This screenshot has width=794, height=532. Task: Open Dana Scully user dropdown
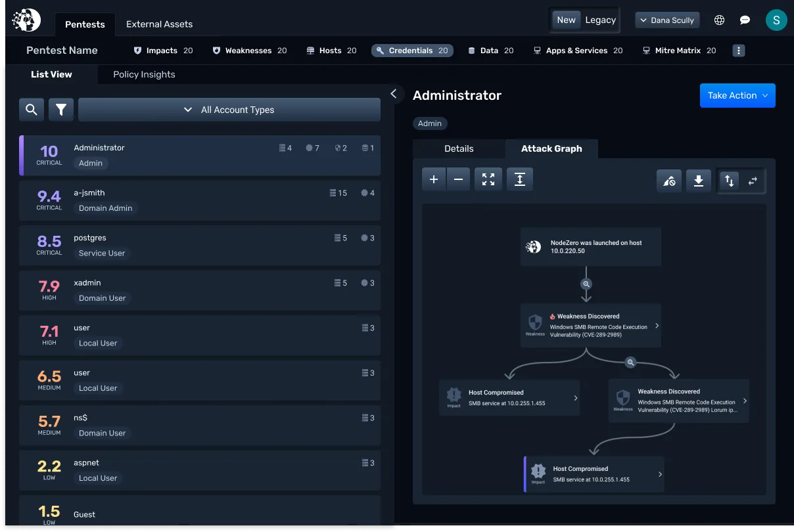click(x=667, y=20)
